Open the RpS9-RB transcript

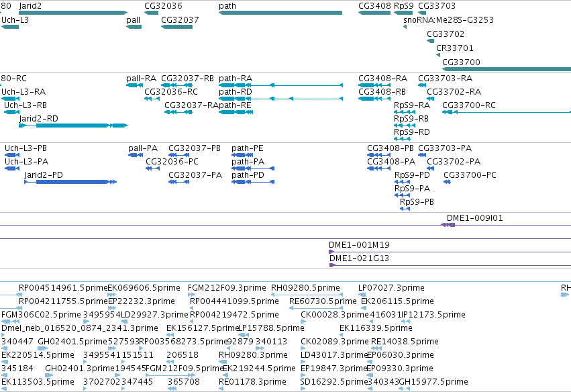405,126
